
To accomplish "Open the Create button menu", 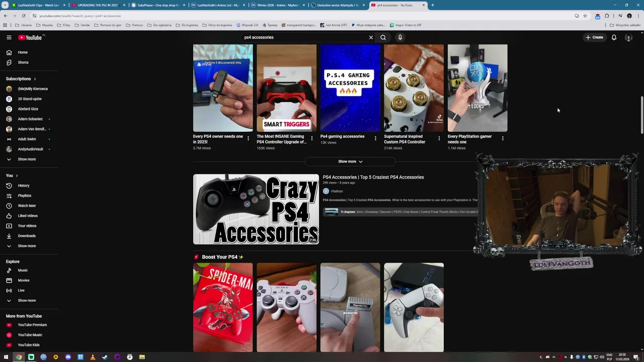I will tap(594, 37).
